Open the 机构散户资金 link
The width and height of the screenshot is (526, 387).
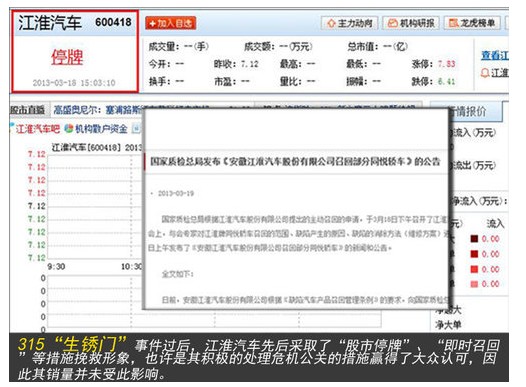101,129
